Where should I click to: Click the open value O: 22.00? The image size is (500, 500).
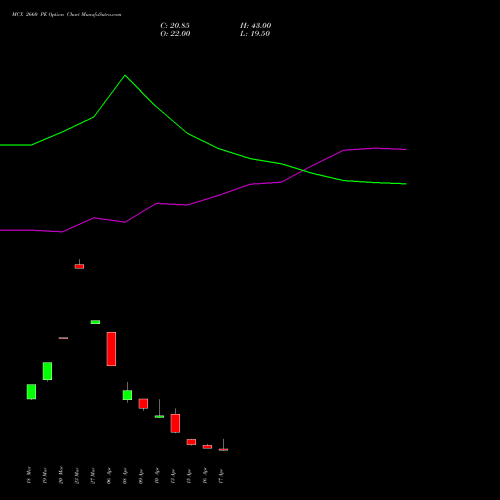[175, 34]
